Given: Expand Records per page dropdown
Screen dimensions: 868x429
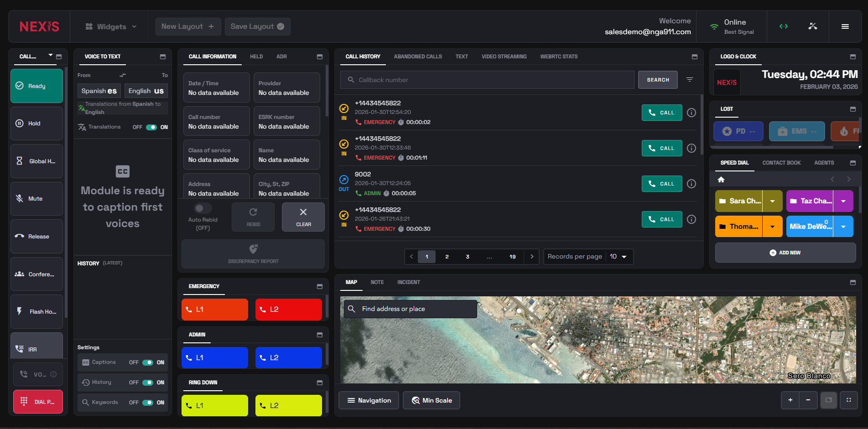Looking at the screenshot, I should (x=619, y=257).
